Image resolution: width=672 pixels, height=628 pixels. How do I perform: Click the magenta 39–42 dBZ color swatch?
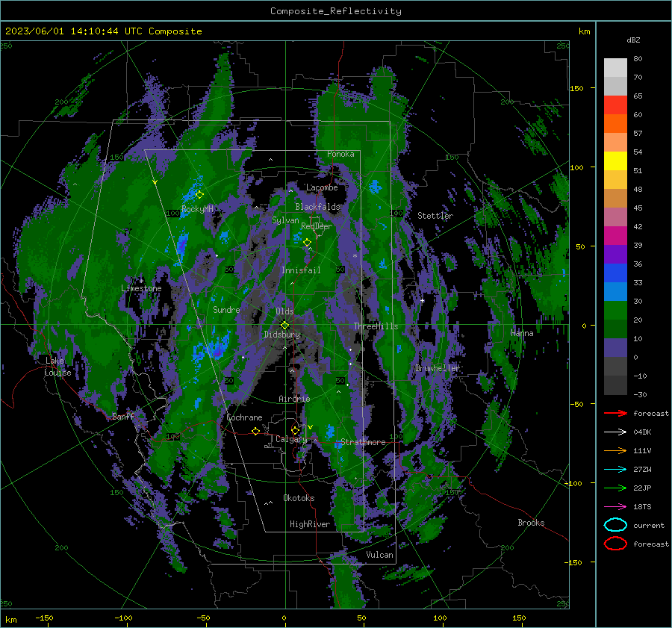coord(615,235)
